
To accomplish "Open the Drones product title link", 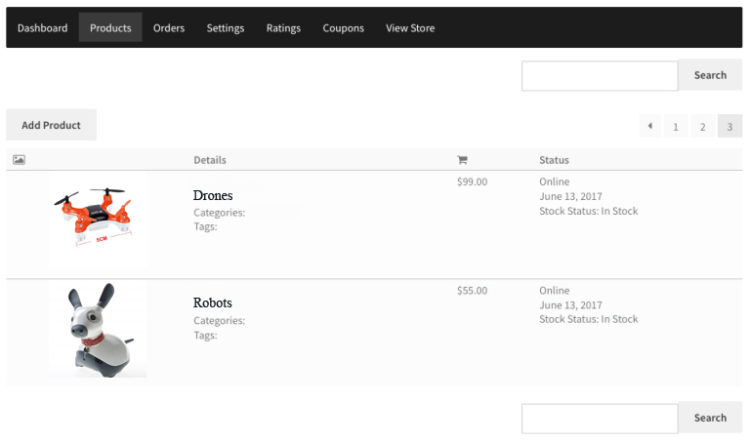I will pyautogui.click(x=213, y=195).
